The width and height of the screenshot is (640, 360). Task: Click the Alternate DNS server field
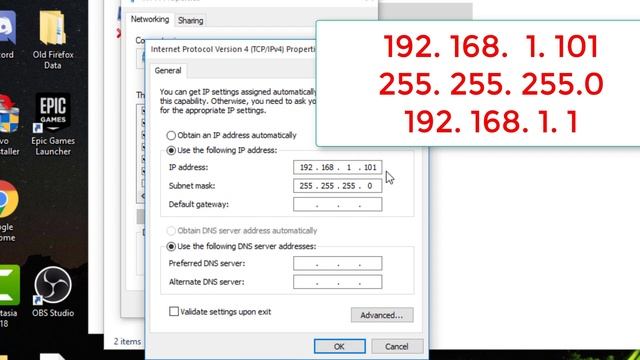(x=338, y=282)
